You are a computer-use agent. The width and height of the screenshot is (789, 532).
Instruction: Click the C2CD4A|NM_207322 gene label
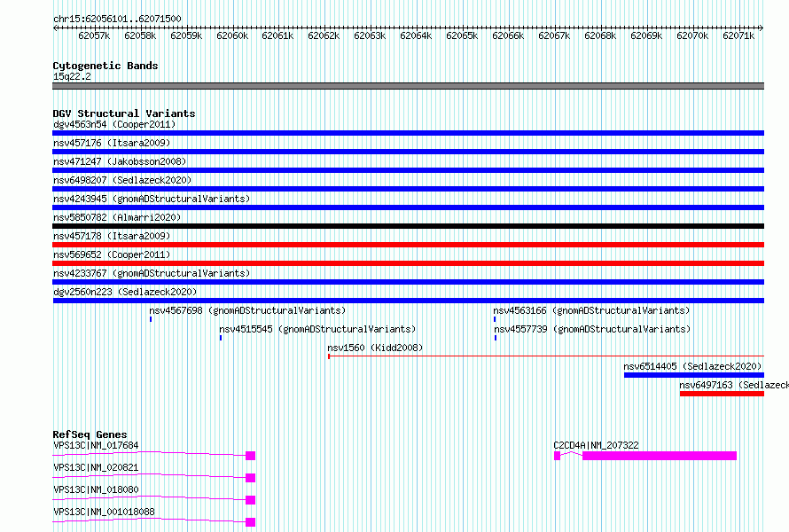point(596,445)
